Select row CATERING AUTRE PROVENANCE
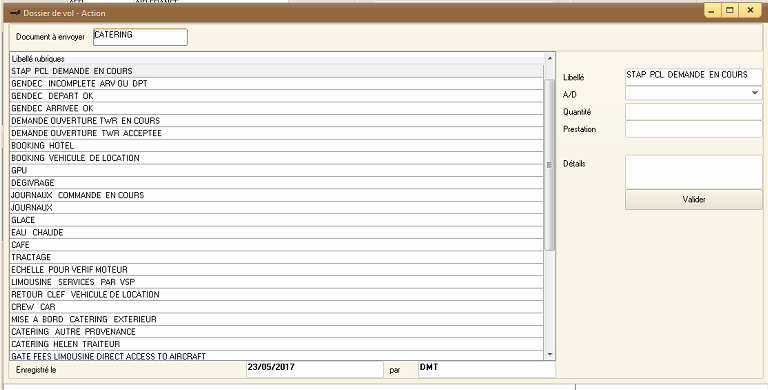Image resolution: width=768 pixels, height=390 pixels. click(x=277, y=332)
